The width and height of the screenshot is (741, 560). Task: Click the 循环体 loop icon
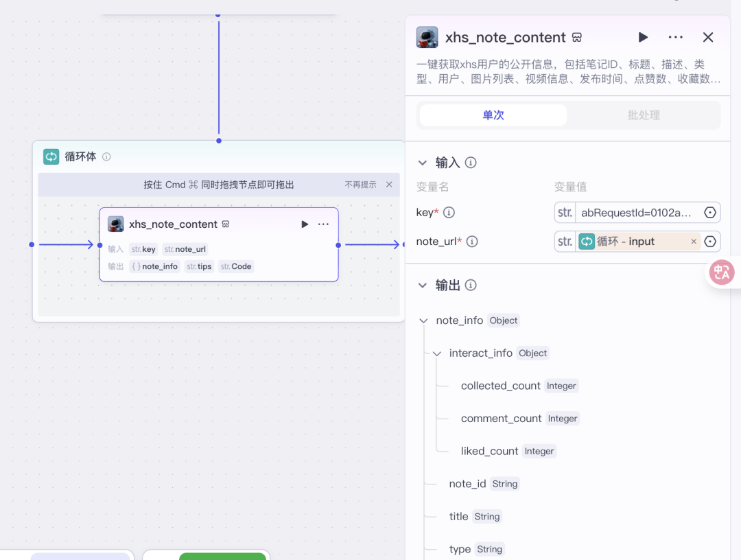[51, 156]
